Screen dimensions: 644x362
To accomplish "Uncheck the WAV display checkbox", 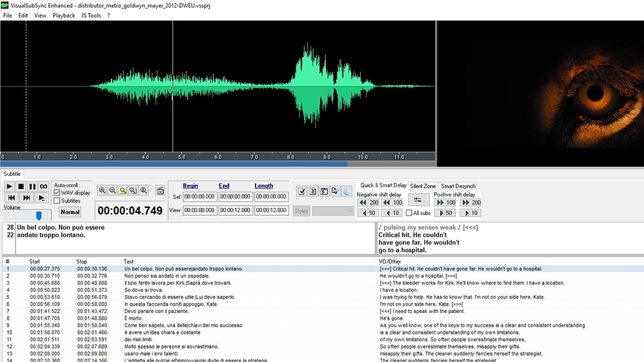I will (57, 192).
